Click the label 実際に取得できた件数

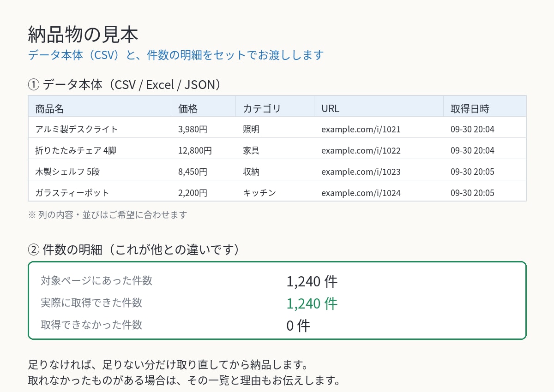[x=91, y=303]
